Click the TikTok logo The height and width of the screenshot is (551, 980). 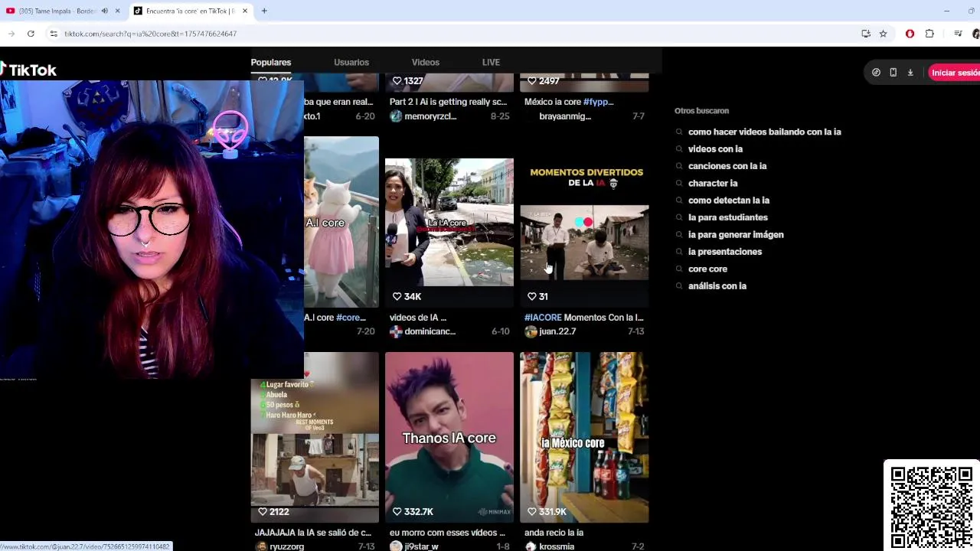click(28, 70)
